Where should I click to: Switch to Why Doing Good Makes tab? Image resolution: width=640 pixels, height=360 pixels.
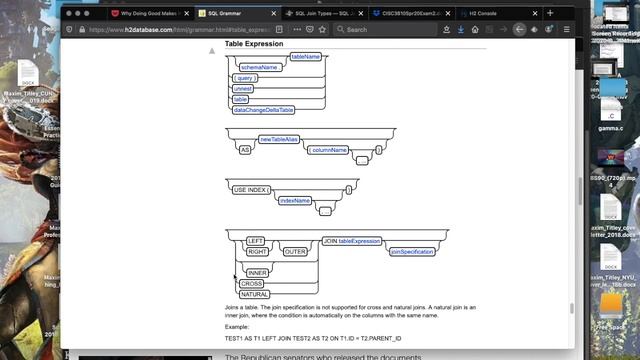pos(150,13)
